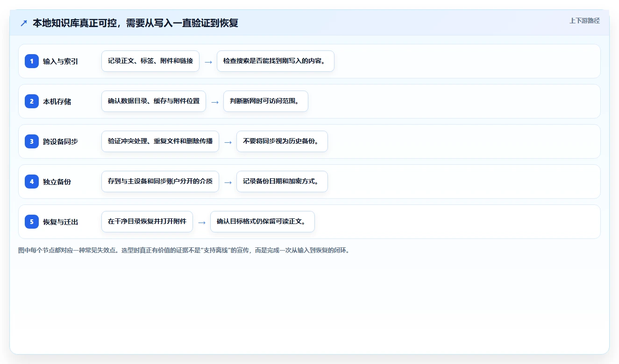Screen dimensions: 619x364
Task: Click the 本机存储 step label
Action: pyautogui.click(x=57, y=101)
